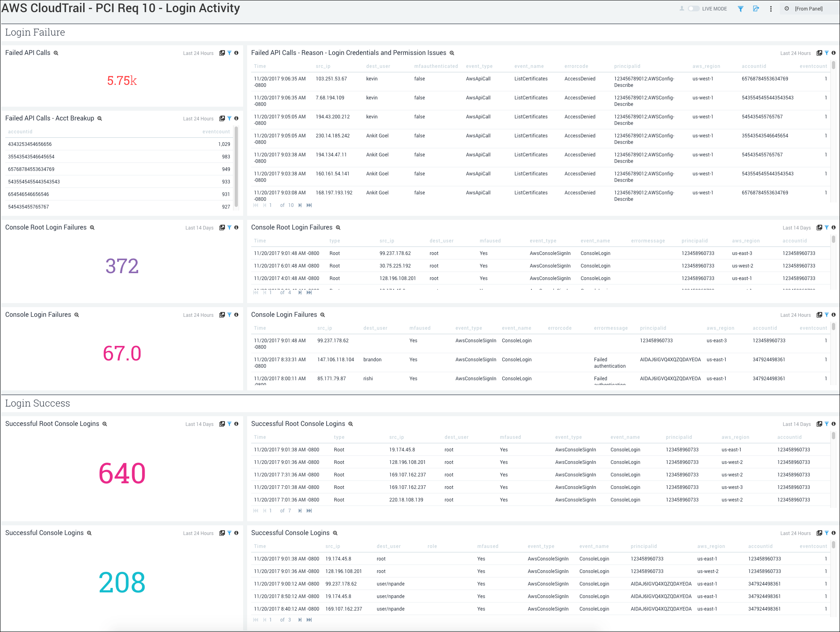Image resolution: width=840 pixels, height=632 pixels.
Task: Click the share icon in the dashboard header
Action: coord(756,8)
